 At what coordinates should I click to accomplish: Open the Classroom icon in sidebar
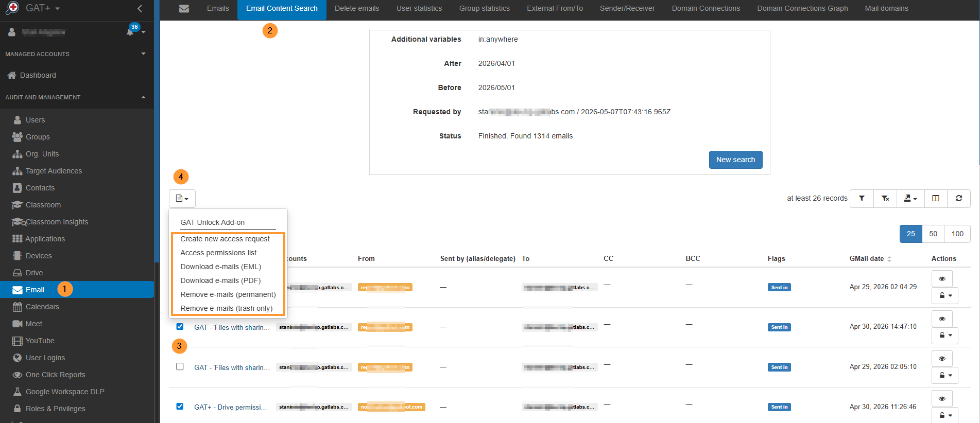pos(18,205)
